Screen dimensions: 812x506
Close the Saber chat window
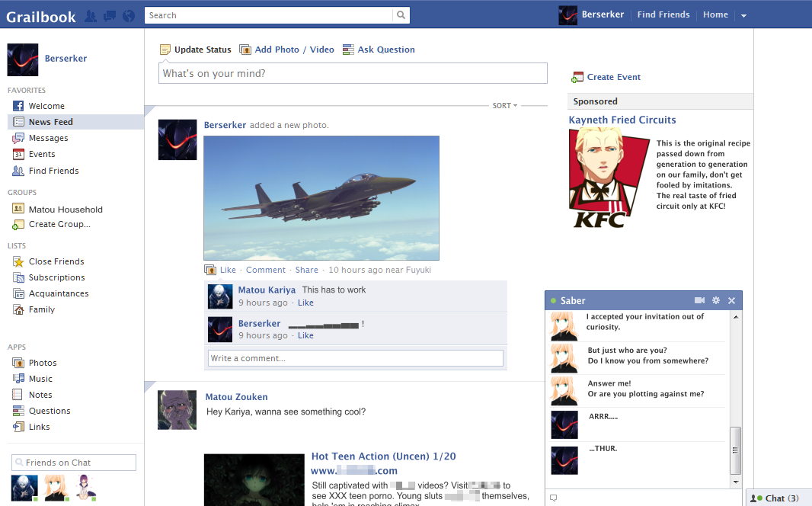pyautogui.click(x=731, y=300)
